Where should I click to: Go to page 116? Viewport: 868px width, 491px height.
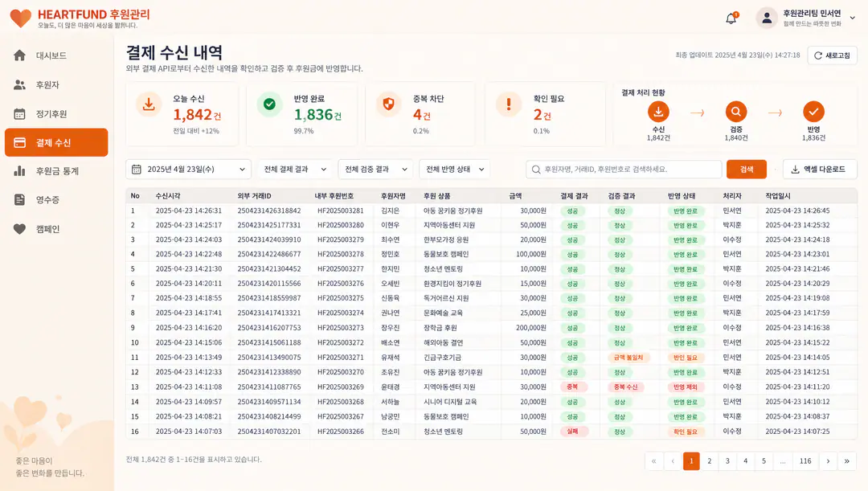click(x=805, y=461)
